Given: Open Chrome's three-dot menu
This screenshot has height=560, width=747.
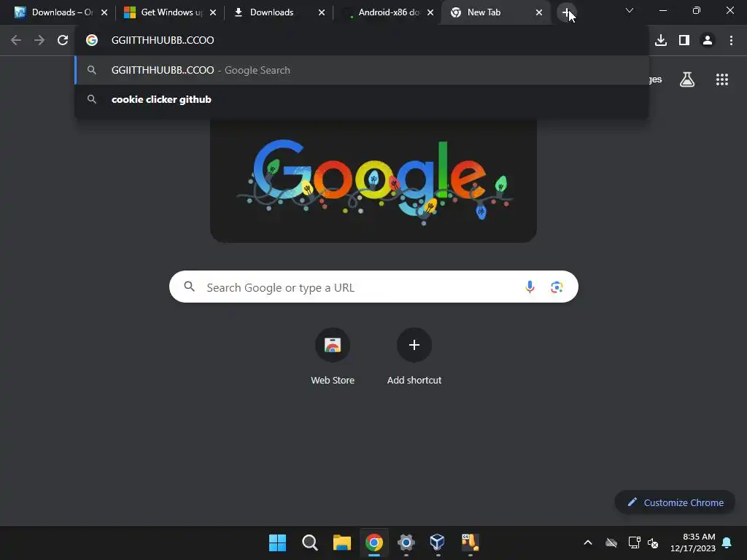Looking at the screenshot, I should click(731, 40).
